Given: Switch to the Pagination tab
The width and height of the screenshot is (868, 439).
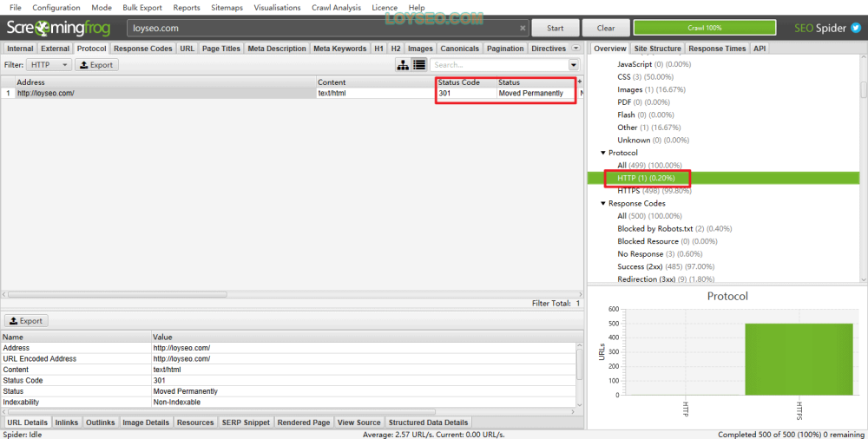Looking at the screenshot, I should tap(505, 49).
